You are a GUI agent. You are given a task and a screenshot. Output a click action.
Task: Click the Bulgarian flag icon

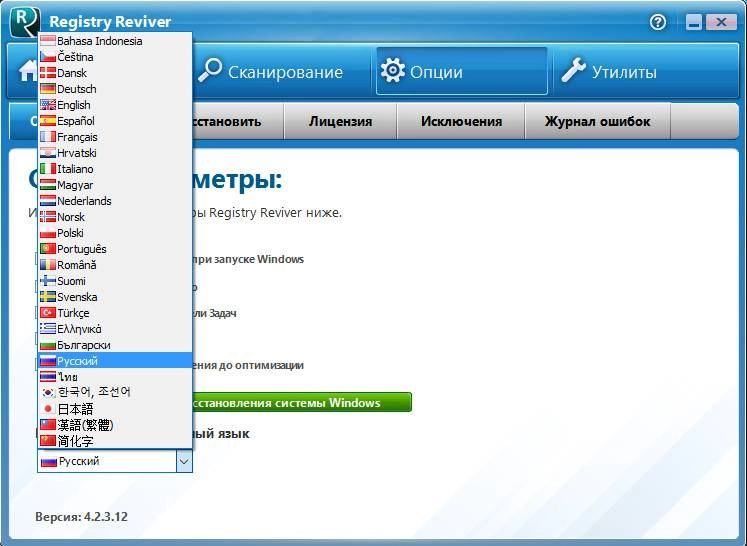(48, 345)
